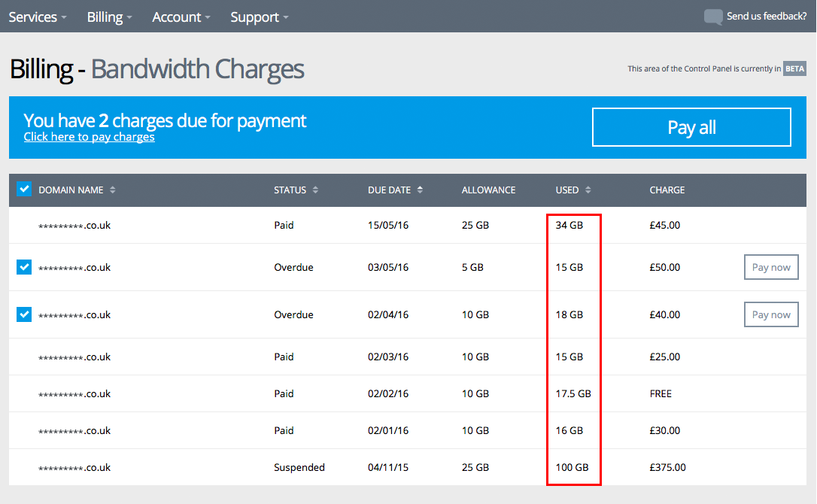Image resolution: width=817 pixels, height=504 pixels.
Task: Click the FREE charge cell
Action: [x=661, y=394]
